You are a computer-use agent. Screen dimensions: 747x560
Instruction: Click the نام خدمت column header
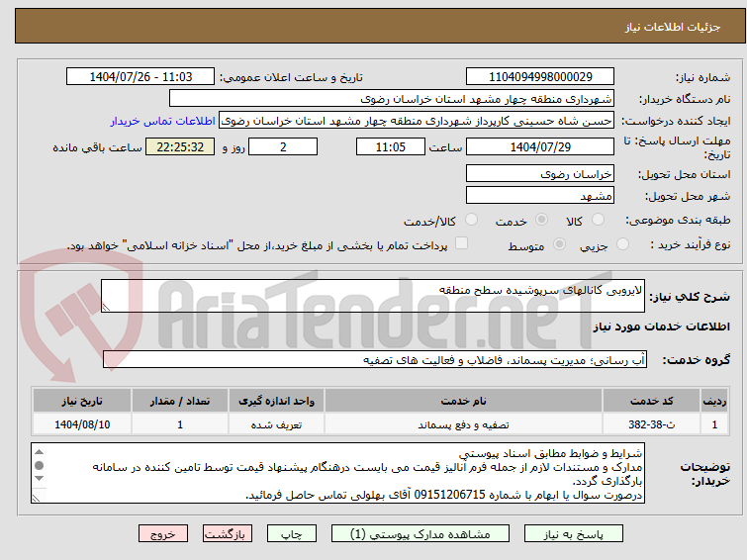pyautogui.click(x=463, y=401)
